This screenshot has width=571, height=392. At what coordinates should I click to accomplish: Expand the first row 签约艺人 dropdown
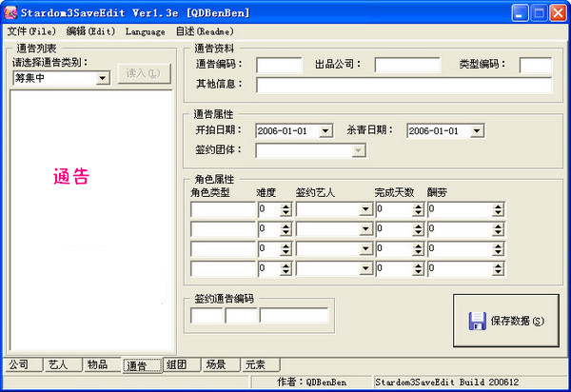(x=364, y=209)
